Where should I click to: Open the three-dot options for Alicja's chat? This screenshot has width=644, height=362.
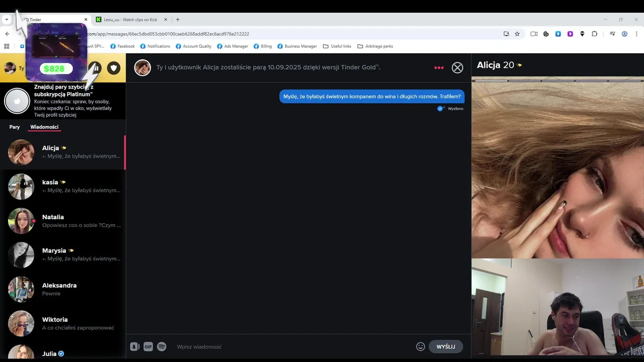(439, 67)
